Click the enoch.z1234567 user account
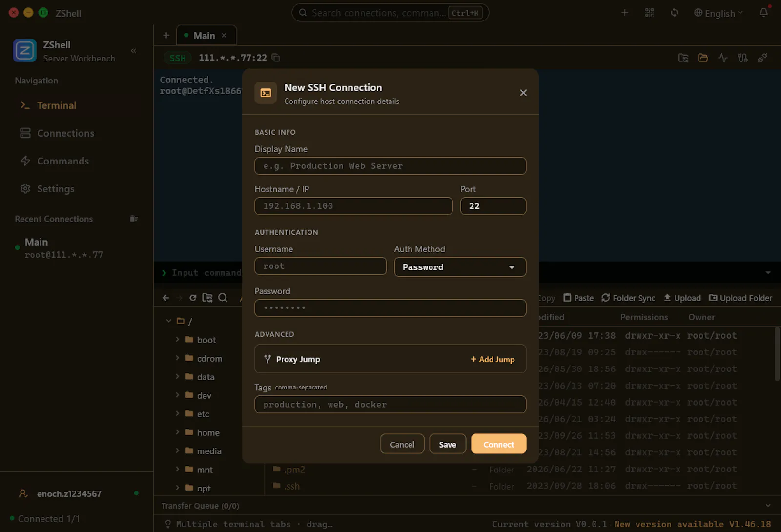Viewport: 781px width, 532px height. click(x=69, y=494)
